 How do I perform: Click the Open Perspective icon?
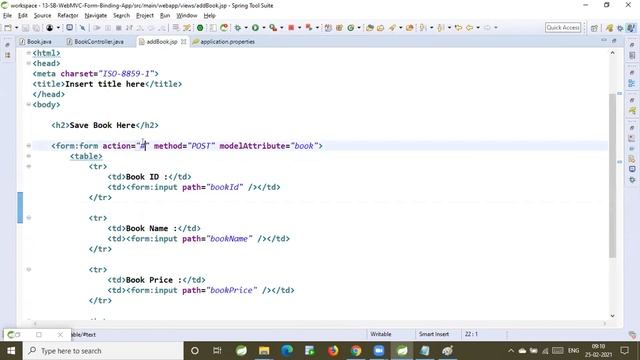click(x=594, y=28)
